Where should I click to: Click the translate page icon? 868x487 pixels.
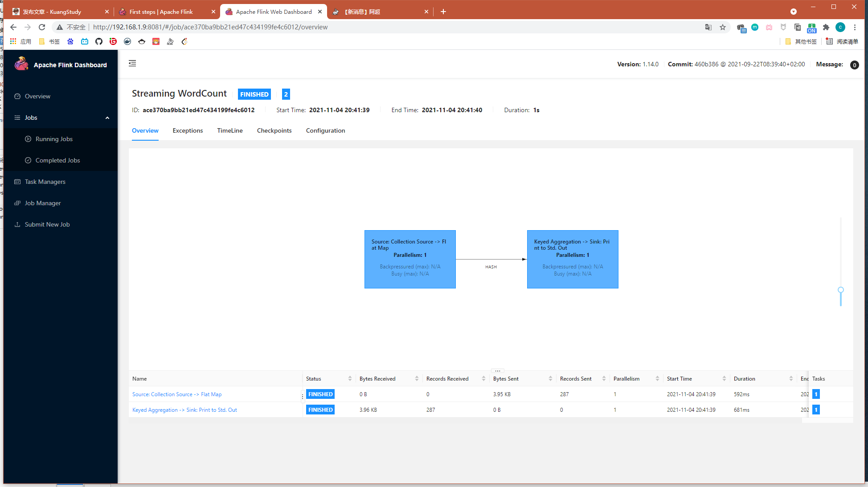[x=708, y=27]
